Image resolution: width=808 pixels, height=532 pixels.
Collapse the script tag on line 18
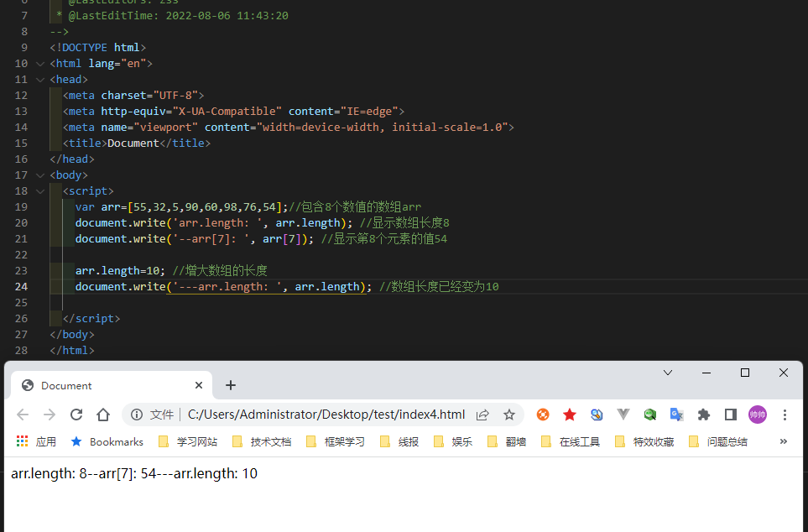pyautogui.click(x=40, y=191)
